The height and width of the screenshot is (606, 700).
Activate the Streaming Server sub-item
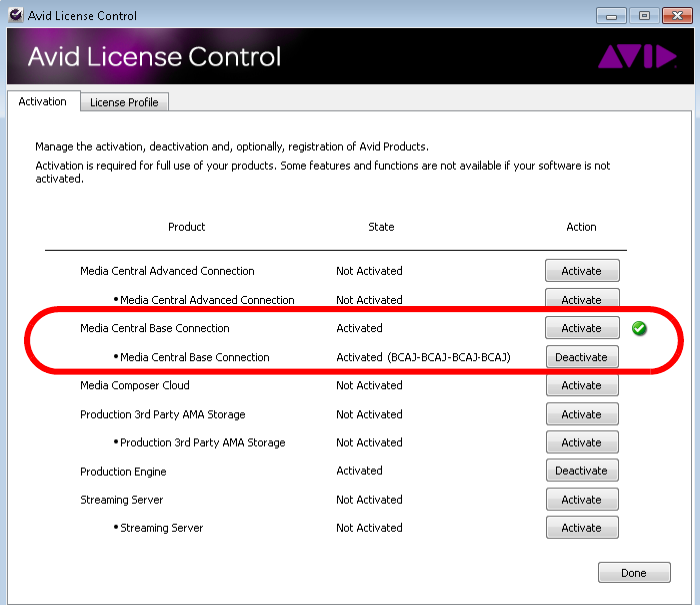pos(581,528)
